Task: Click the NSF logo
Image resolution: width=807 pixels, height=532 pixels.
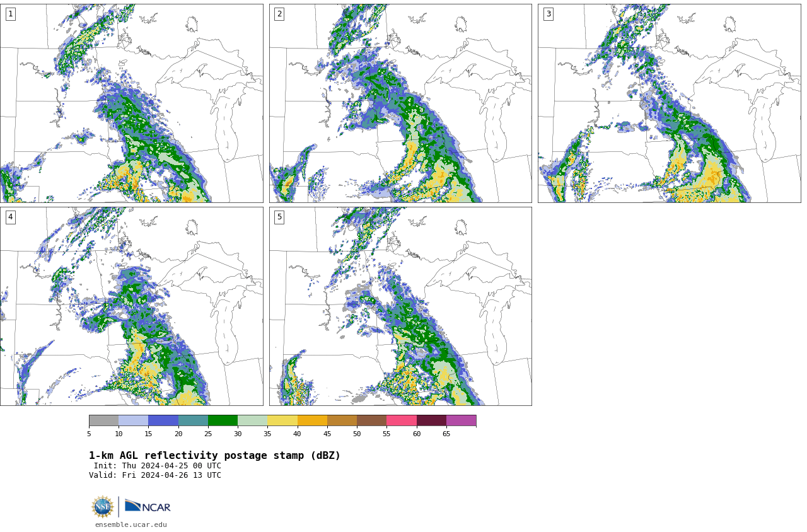Action: [x=103, y=507]
